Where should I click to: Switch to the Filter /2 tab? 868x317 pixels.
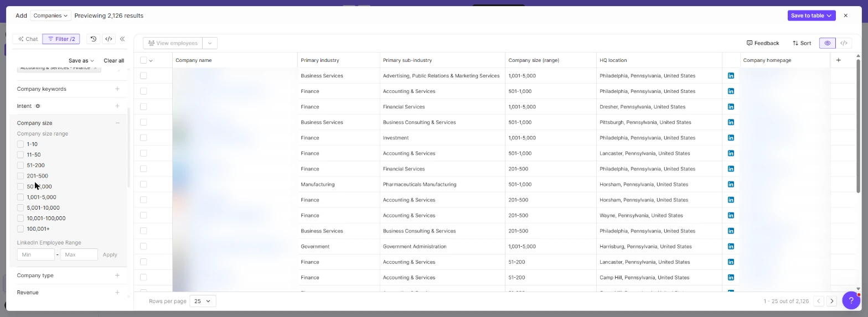pos(61,39)
